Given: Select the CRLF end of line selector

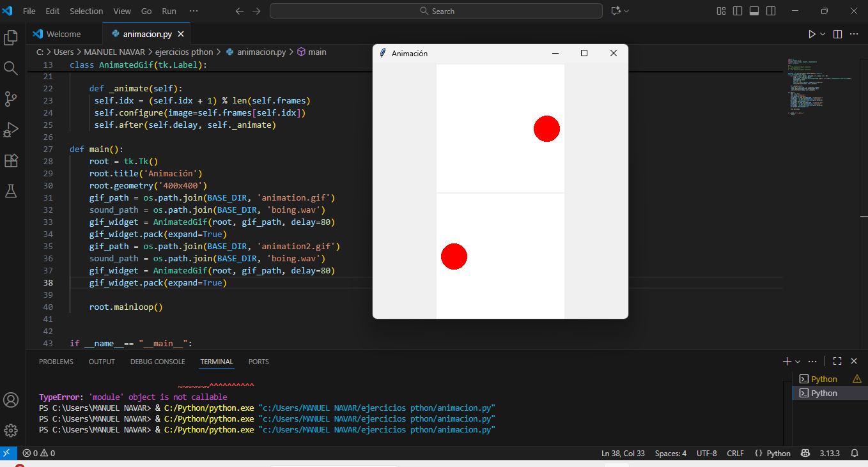Looking at the screenshot, I should [735, 454].
